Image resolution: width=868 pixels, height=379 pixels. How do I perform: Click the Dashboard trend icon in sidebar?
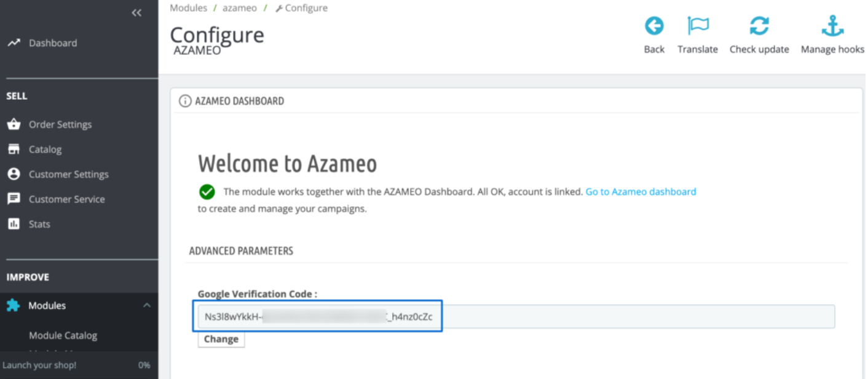[x=14, y=43]
